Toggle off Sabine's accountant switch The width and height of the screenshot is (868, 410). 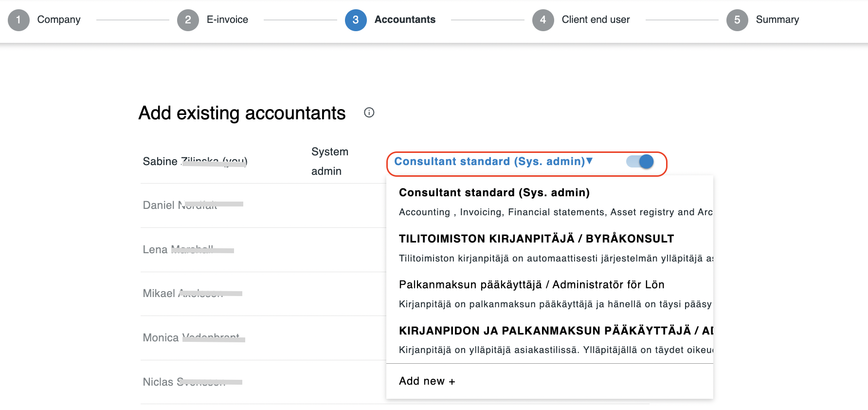pos(640,162)
